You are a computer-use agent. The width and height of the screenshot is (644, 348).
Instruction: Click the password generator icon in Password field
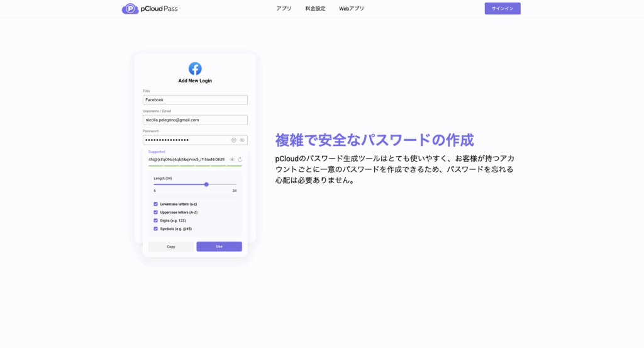click(x=234, y=140)
